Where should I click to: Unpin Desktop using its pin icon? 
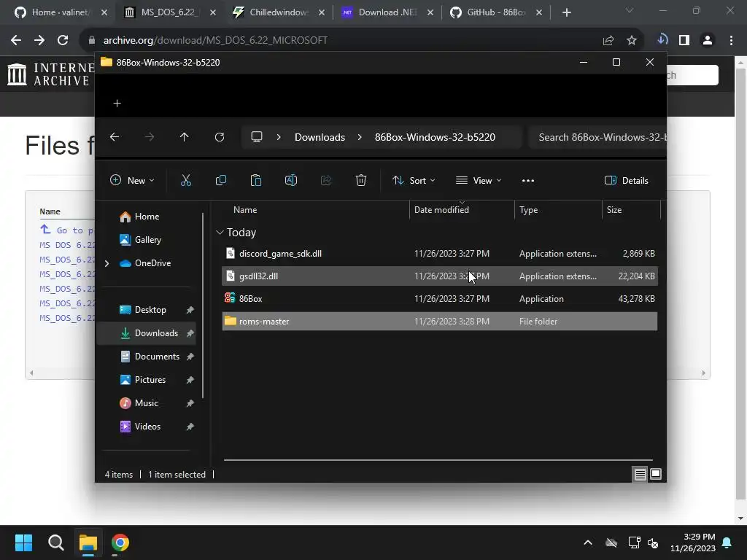pos(190,310)
